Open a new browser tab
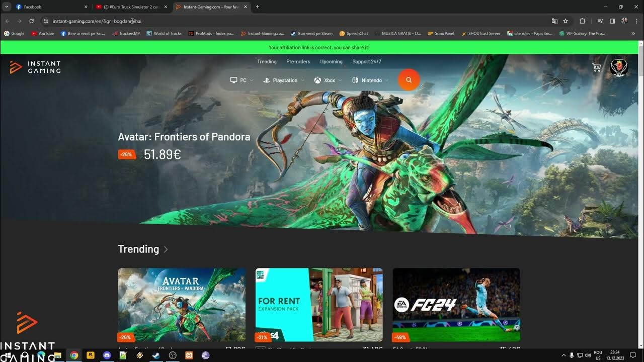Screen dimensions: 644x362 [258, 7]
